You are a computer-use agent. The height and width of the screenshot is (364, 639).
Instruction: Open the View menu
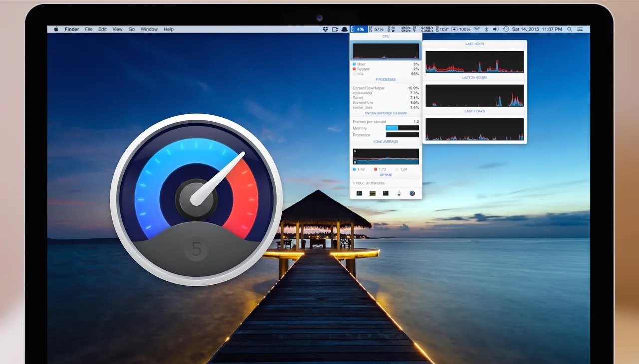pyautogui.click(x=117, y=29)
